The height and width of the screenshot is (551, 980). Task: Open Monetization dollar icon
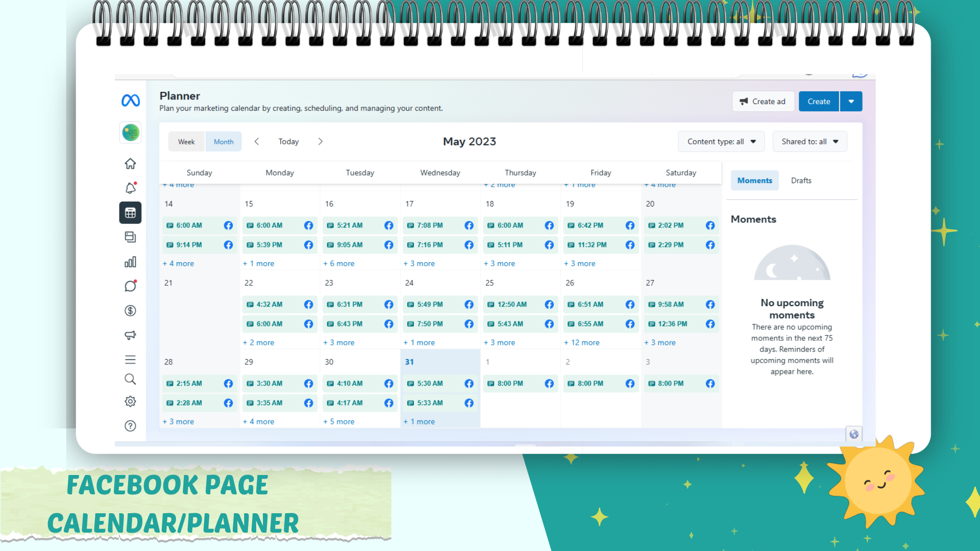[130, 311]
